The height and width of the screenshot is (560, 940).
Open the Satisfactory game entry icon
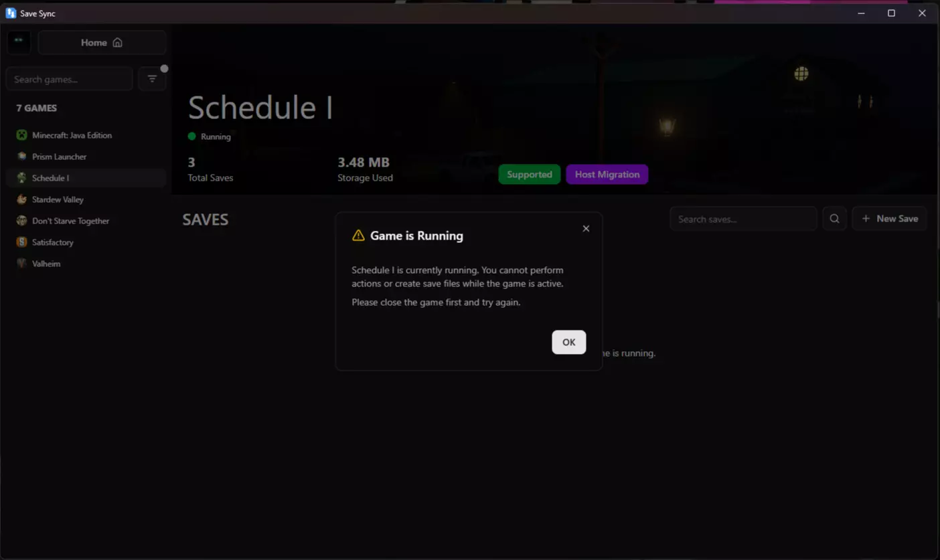[21, 242]
